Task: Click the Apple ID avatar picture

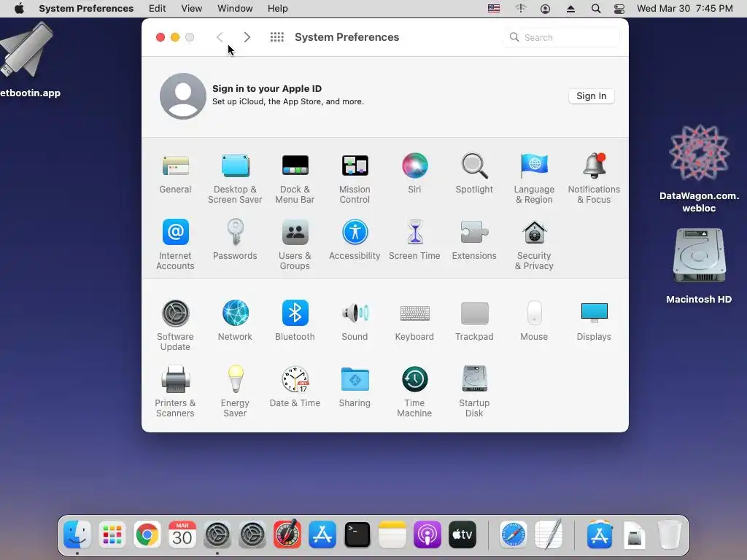Action: click(x=183, y=96)
